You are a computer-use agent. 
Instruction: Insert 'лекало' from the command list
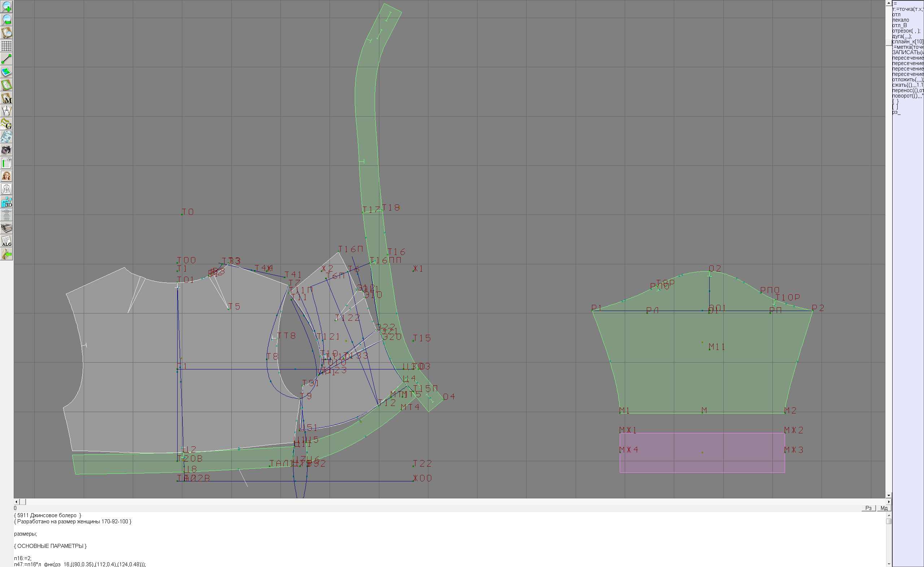pos(901,20)
